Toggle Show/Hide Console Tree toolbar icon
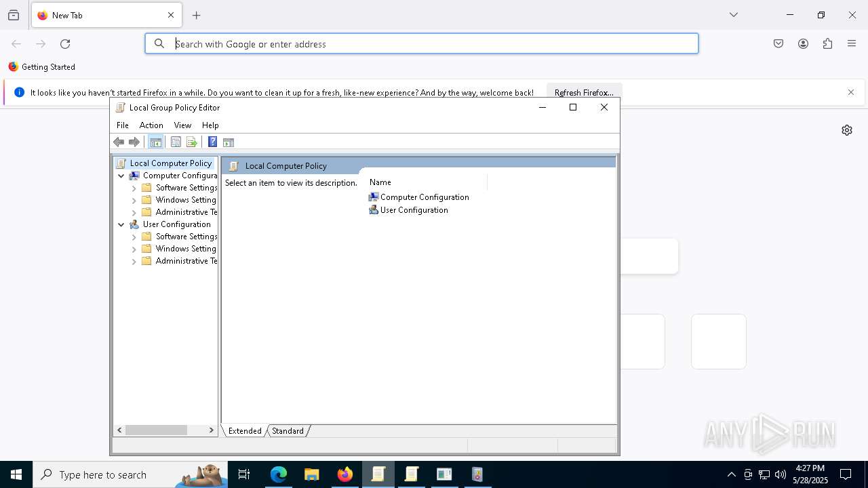This screenshot has height=488, width=868. [155, 142]
